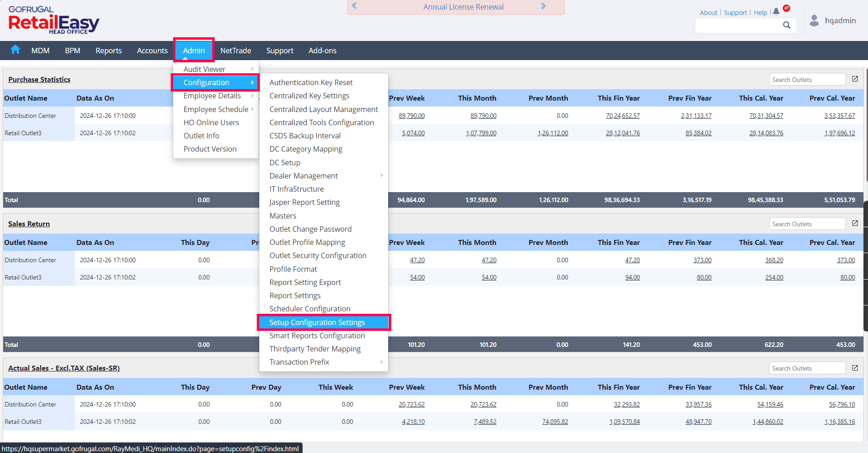Click the Annual License Renewal link
868x453 pixels.
pyautogui.click(x=463, y=7)
